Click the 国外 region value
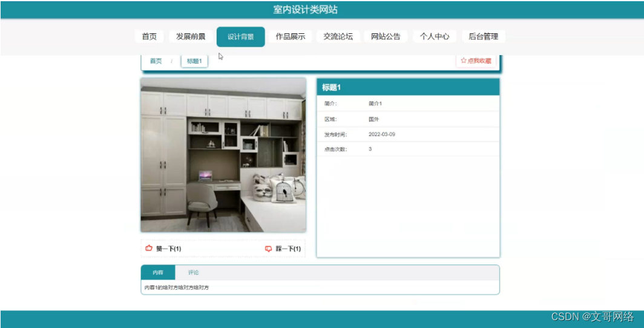The height and width of the screenshot is (328, 644). pyautogui.click(x=374, y=119)
